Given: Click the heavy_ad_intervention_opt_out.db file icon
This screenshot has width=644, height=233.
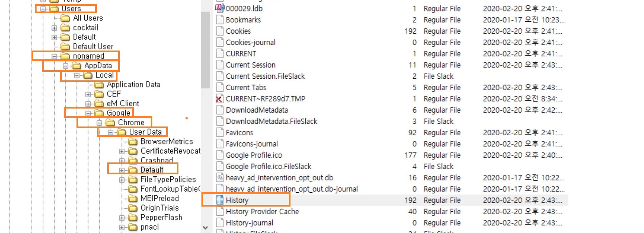Looking at the screenshot, I should pyautogui.click(x=220, y=178).
